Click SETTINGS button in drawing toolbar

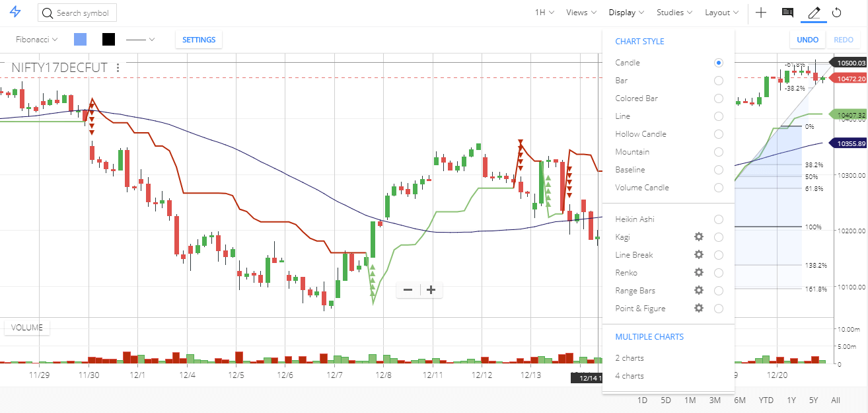tap(199, 40)
